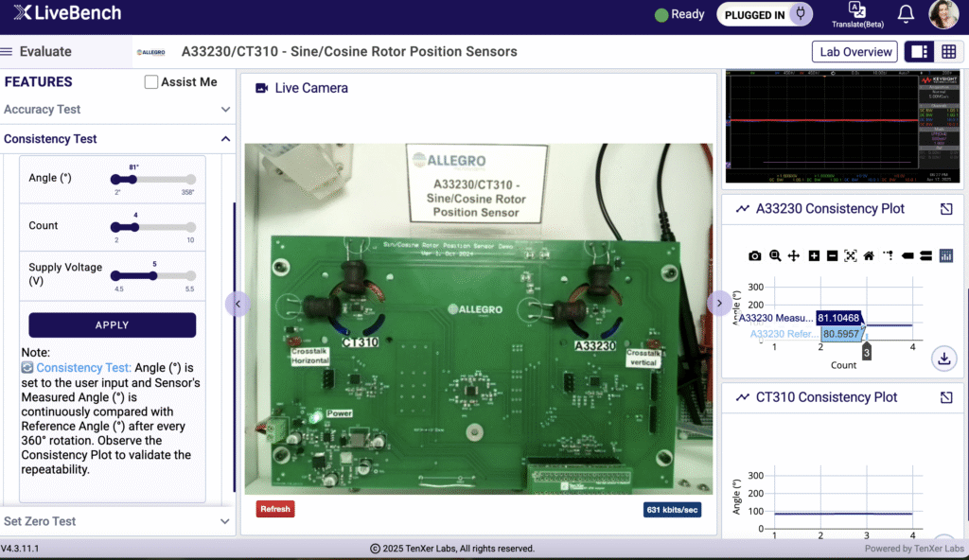Click the autoscale icon in plot toolbar
The image size is (969, 560).
click(850, 255)
